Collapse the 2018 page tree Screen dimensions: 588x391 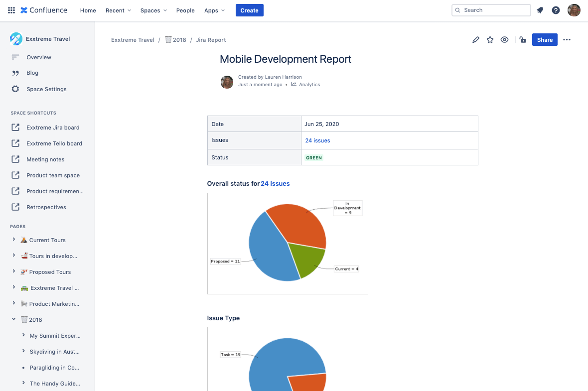click(15, 319)
